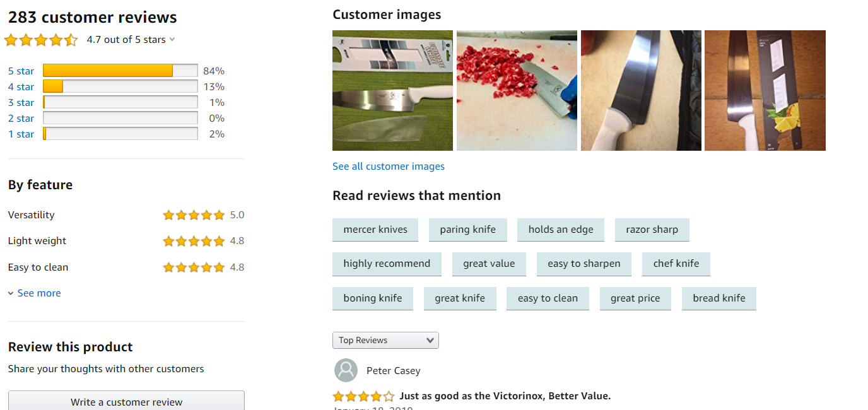Screen dimensions: 868x410
Task: Select the "holds an edge" review tag
Action: (560, 230)
